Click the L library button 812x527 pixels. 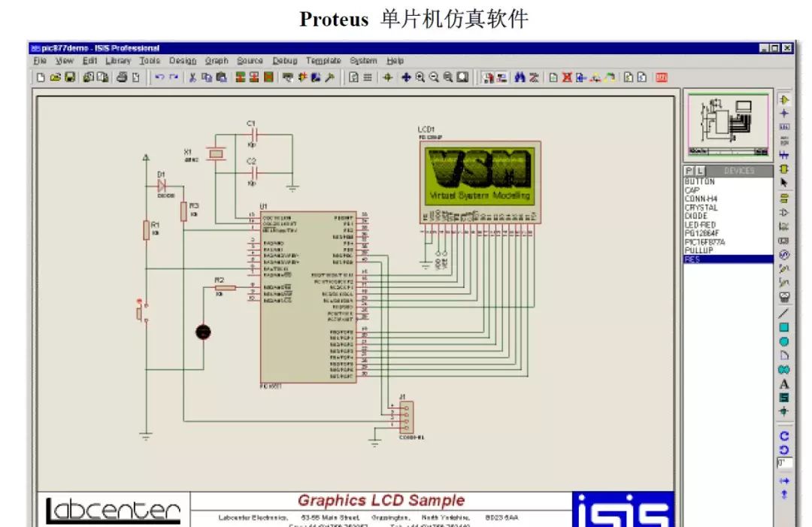pos(700,171)
